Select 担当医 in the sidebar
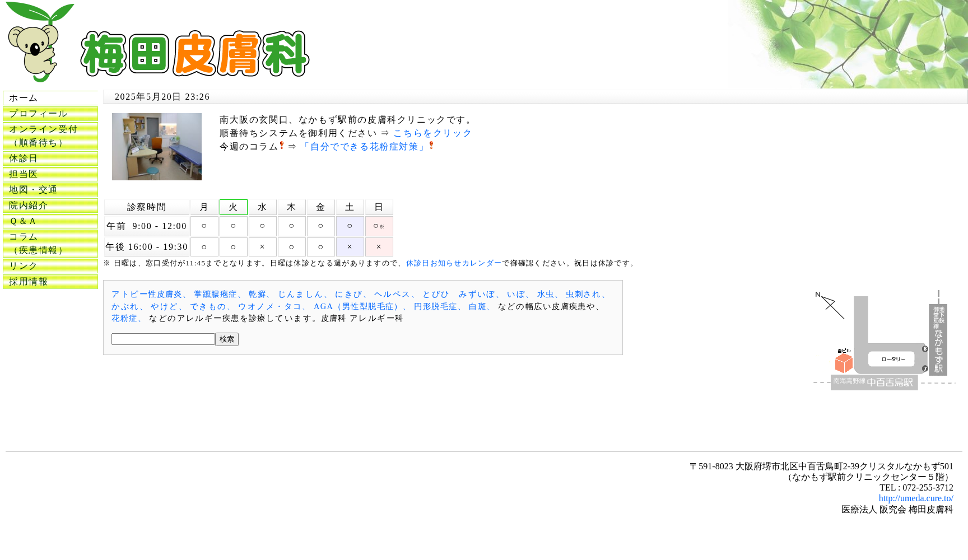Viewport: 968px width, 560px height. tap(50, 174)
